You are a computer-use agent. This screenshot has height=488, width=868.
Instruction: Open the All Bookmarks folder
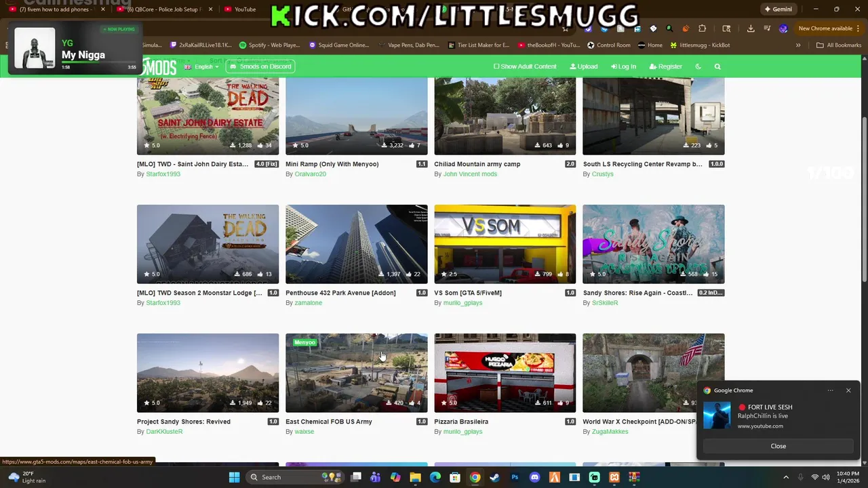[x=839, y=45]
